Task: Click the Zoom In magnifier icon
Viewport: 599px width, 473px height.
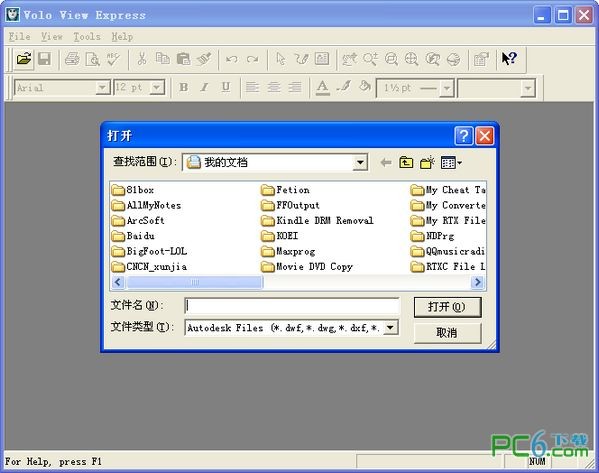Action: (370, 59)
